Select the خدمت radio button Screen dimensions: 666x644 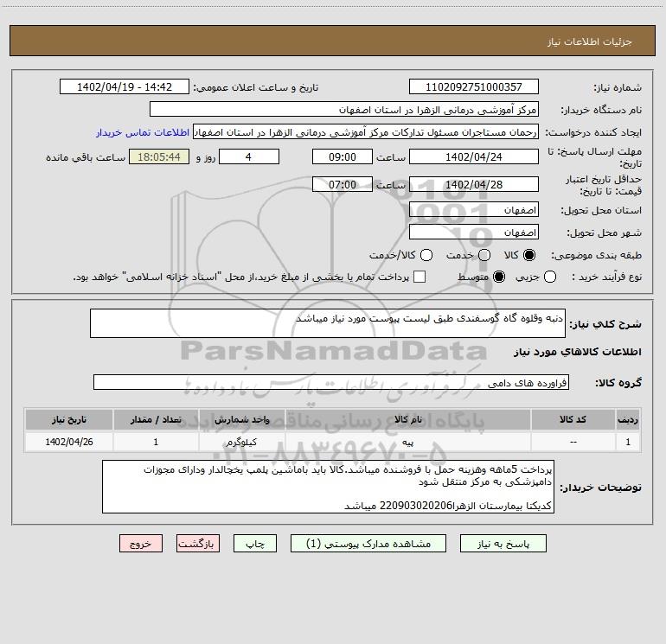coord(484,255)
